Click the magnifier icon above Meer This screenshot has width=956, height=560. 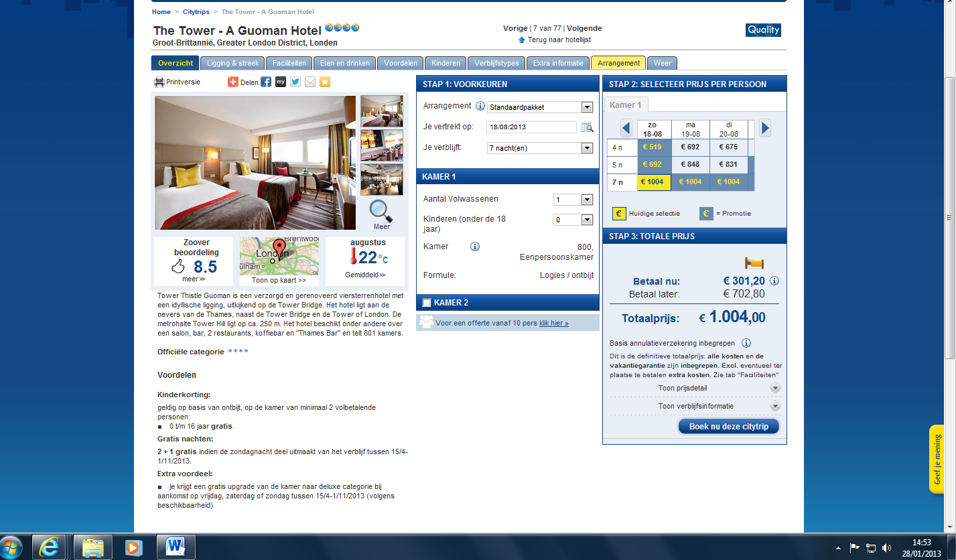pos(381,210)
